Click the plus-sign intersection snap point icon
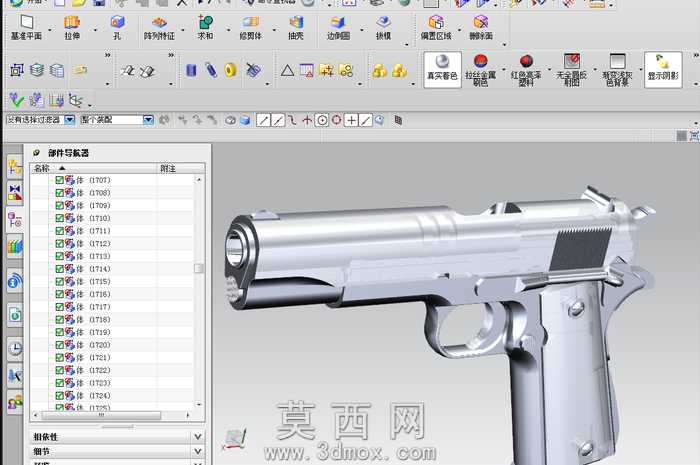Image resolution: width=700 pixels, height=465 pixels. coord(352,120)
